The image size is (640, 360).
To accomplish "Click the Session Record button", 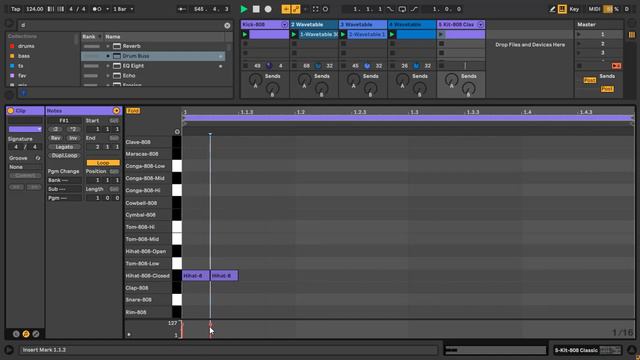I will pos(325,9).
